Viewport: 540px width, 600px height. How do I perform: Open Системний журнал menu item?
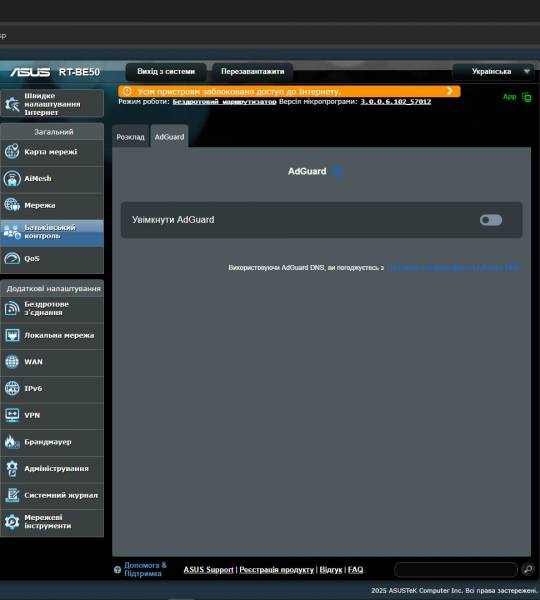pos(52,496)
